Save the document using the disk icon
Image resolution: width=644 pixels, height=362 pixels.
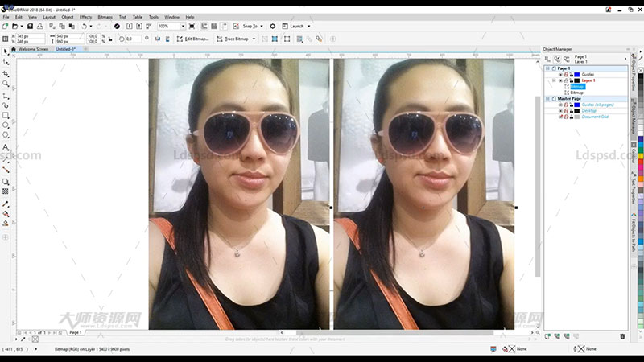[x=30, y=26]
